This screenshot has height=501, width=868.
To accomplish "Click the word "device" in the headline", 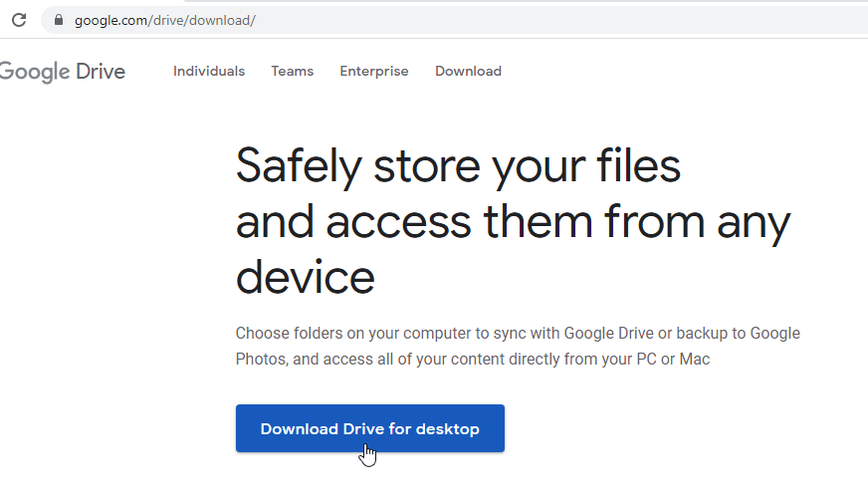I will point(305,278).
